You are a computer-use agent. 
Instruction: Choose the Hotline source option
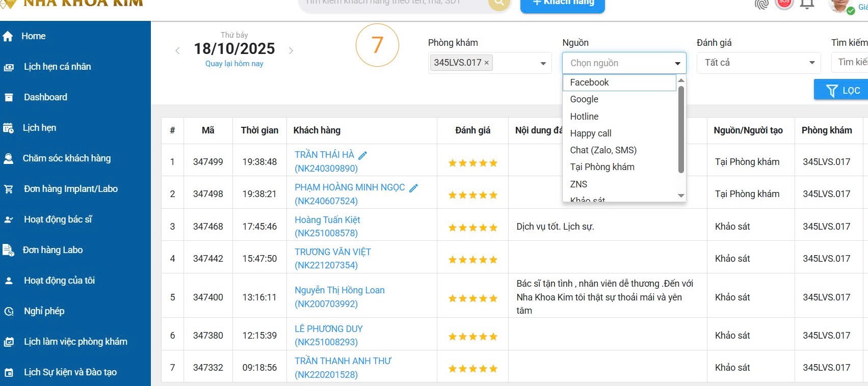click(x=584, y=117)
